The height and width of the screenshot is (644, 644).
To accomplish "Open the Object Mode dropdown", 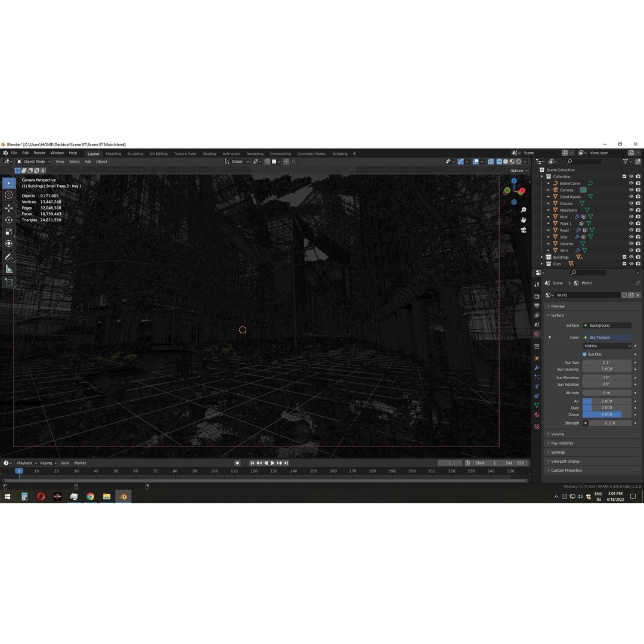I will (33, 162).
